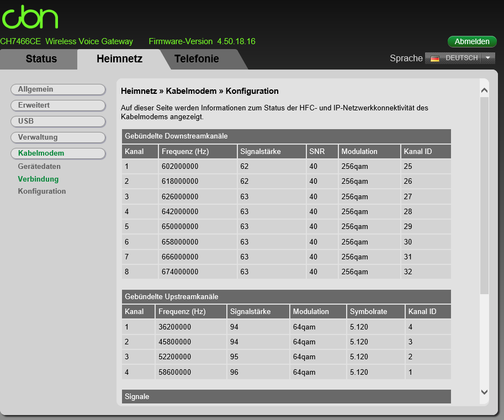The height and width of the screenshot is (420, 504).
Task: Click the upstream Signalstärke column header
Action: pos(258,311)
